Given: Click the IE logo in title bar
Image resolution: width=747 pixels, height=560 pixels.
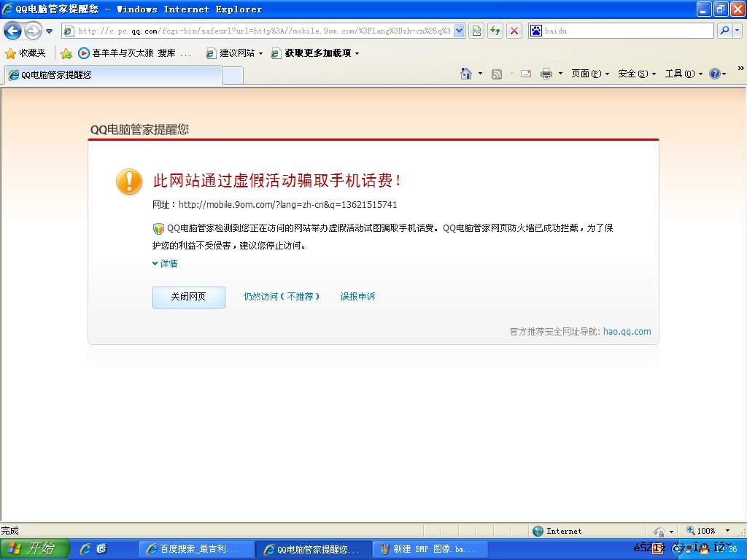Looking at the screenshot, I should click(7, 9).
